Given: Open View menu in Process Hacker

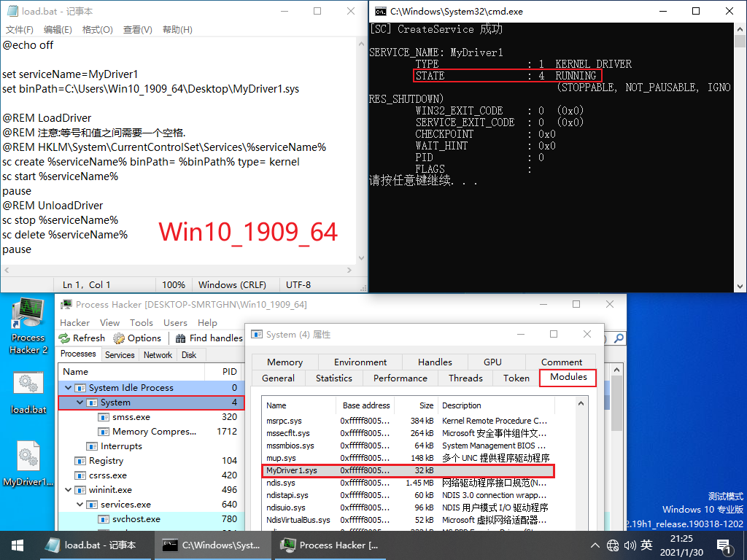Looking at the screenshot, I should (x=109, y=322).
